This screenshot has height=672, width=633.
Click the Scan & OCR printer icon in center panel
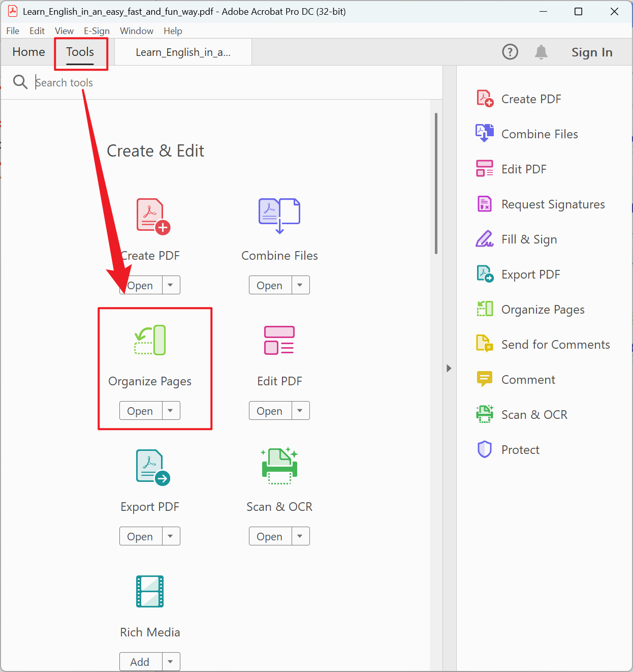click(x=279, y=466)
